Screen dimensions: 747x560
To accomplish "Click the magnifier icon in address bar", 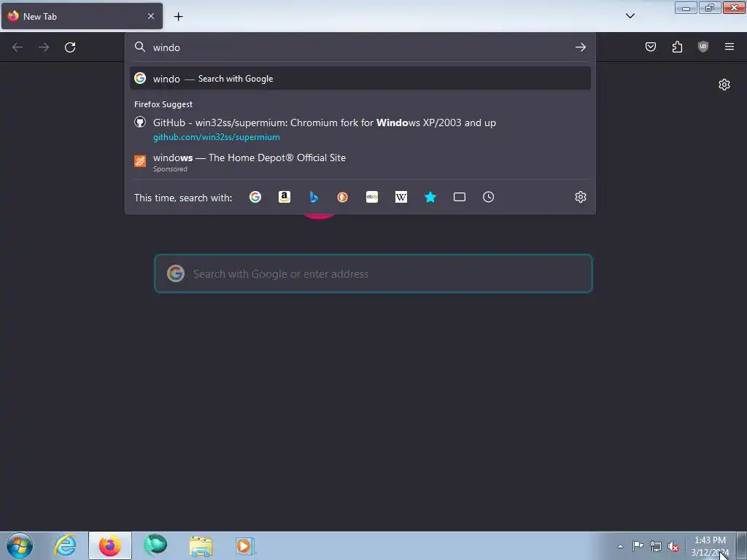I will coord(139,47).
